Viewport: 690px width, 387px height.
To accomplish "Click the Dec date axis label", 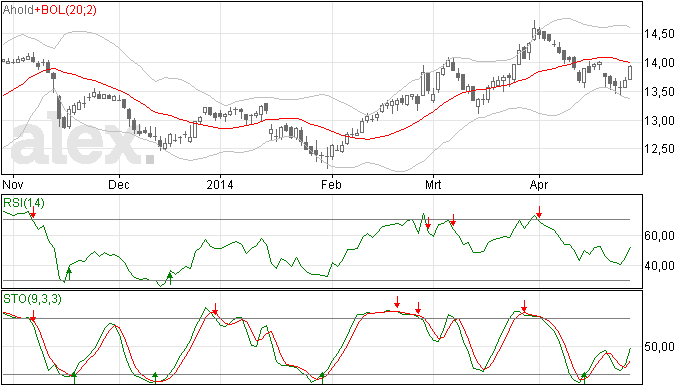I will (x=119, y=184).
